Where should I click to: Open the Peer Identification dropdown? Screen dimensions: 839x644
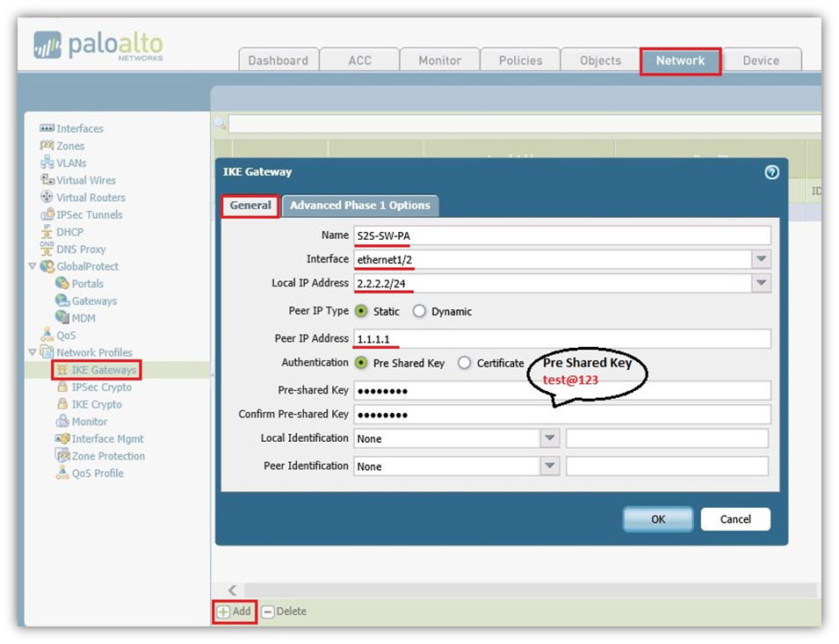click(549, 466)
